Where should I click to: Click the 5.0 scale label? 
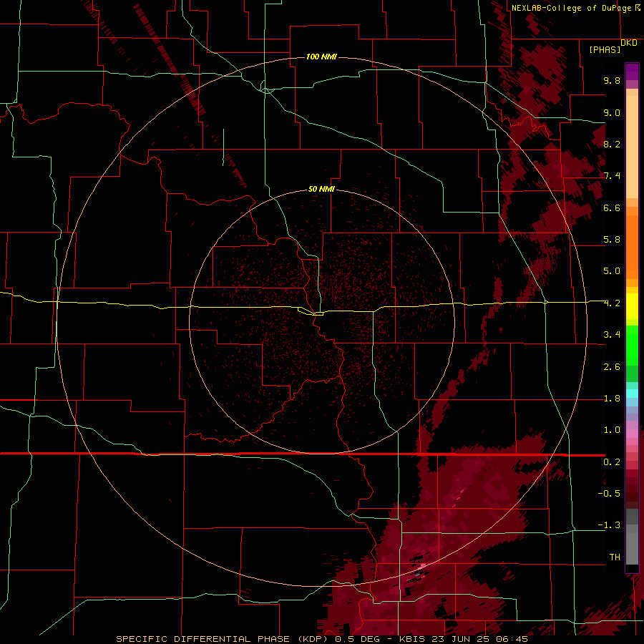point(612,271)
